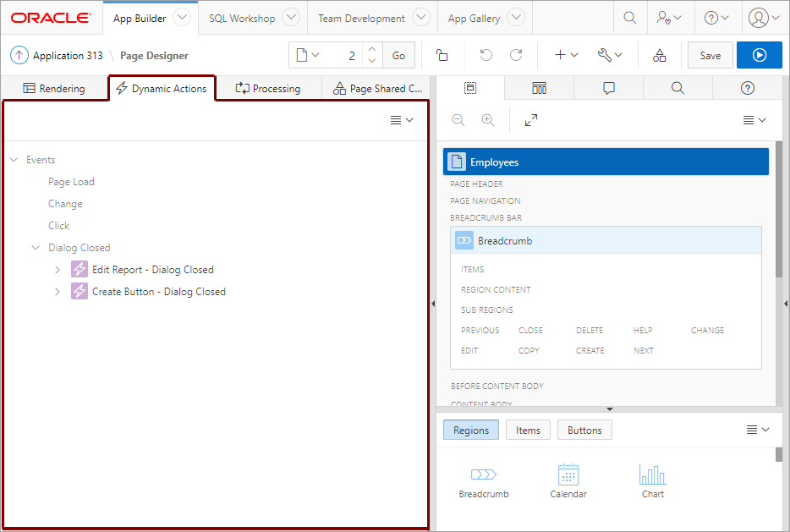The image size is (790, 532).
Task: Go up to the Application 313 home
Action: pos(19,55)
